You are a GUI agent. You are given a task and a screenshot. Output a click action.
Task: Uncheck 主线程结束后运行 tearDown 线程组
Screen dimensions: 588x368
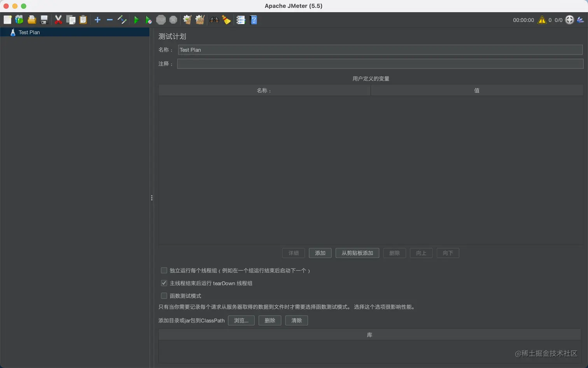click(164, 283)
